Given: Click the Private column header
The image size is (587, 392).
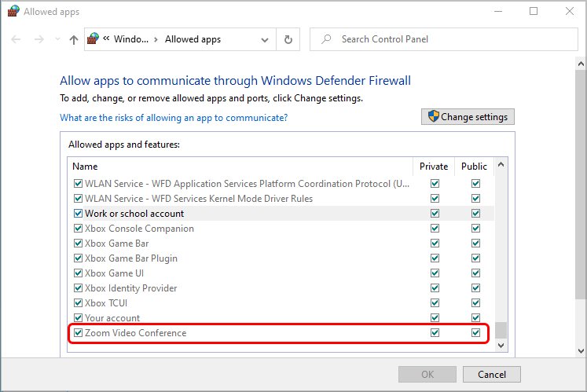Looking at the screenshot, I should click(434, 167).
